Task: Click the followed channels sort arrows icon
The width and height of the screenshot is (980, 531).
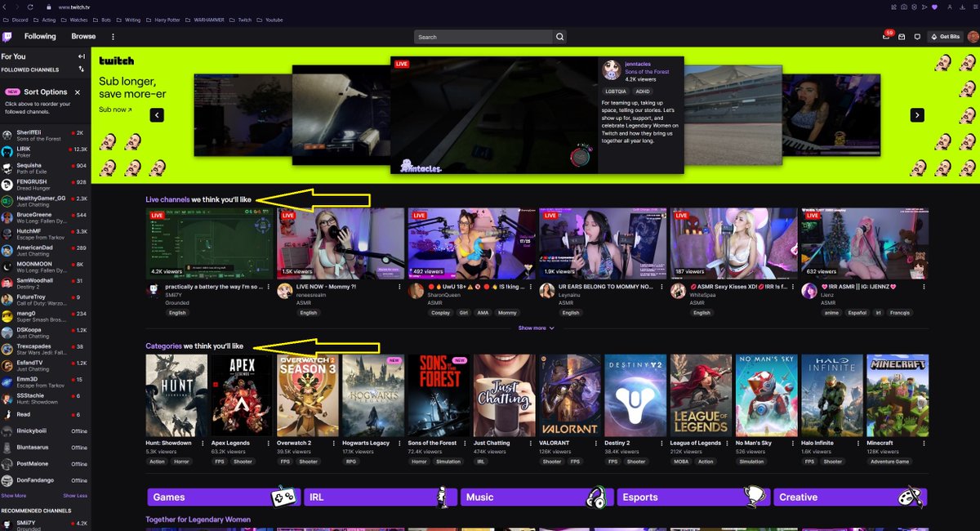Action: pyautogui.click(x=81, y=69)
